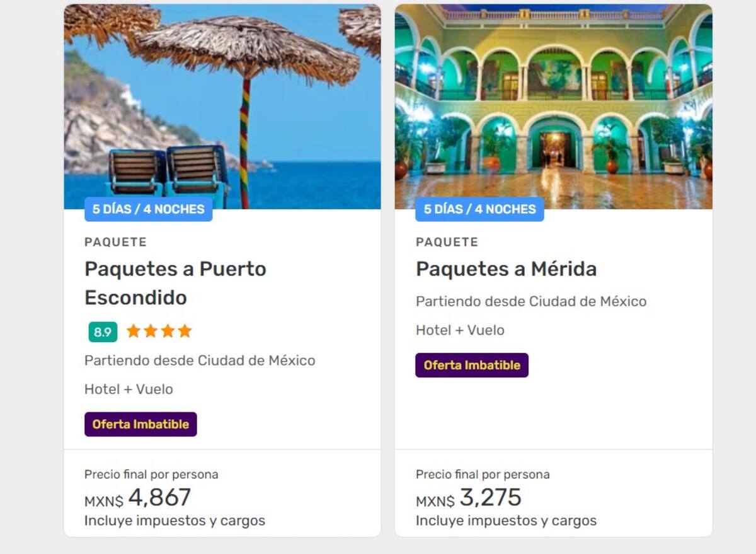The height and width of the screenshot is (554, 756).
Task: Open the 5 DÍAS / 4 NOCHES badge on Mérida
Action: (x=479, y=209)
